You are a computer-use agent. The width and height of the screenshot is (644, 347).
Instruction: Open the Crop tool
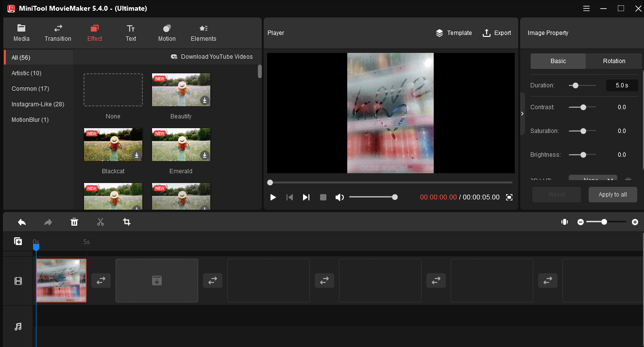[127, 222]
